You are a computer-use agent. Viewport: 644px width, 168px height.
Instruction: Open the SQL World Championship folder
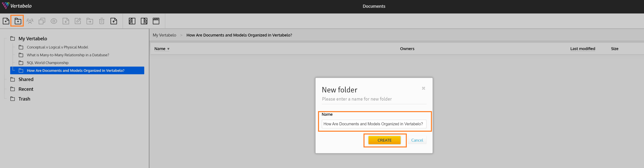(x=48, y=62)
